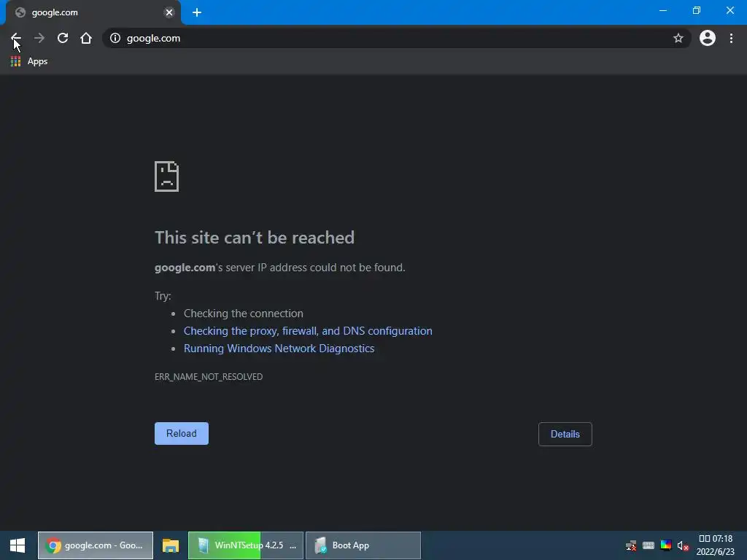Bookmark this page with the star icon

coord(678,38)
